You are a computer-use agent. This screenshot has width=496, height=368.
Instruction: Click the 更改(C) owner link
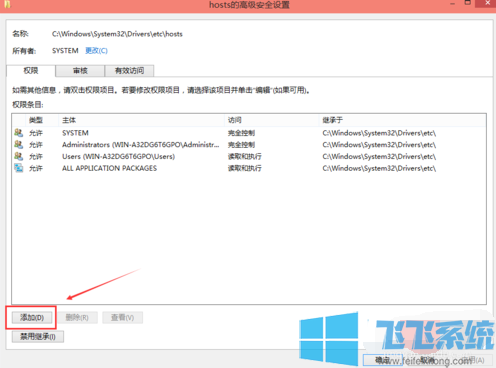pos(96,51)
